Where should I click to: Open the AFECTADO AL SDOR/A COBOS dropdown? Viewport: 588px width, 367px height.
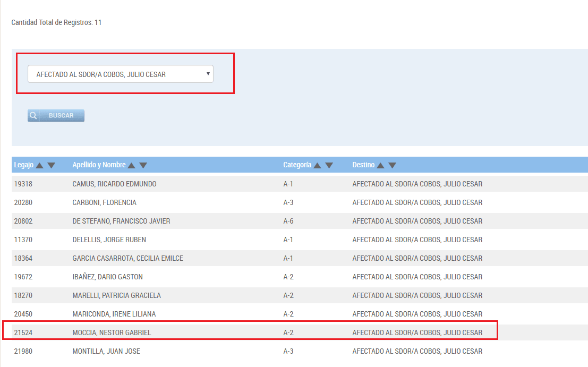coord(121,74)
